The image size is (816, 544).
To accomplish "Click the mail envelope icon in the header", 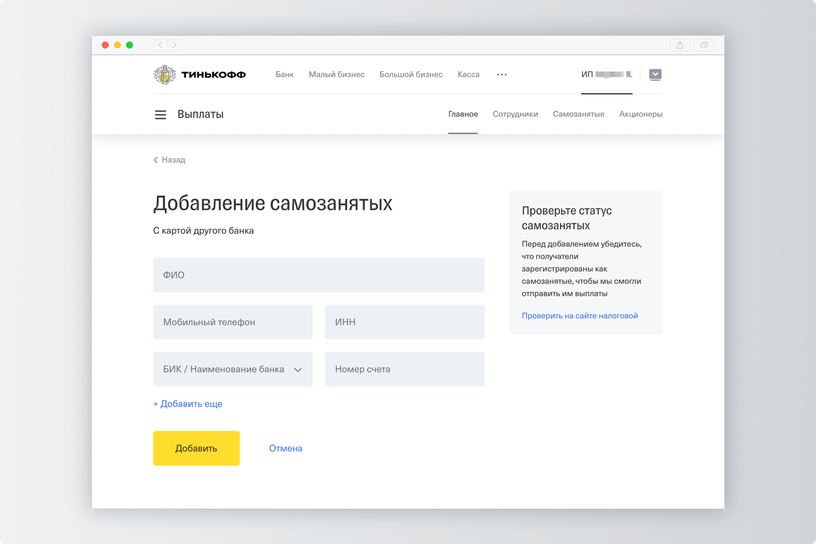I will tap(655, 74).
